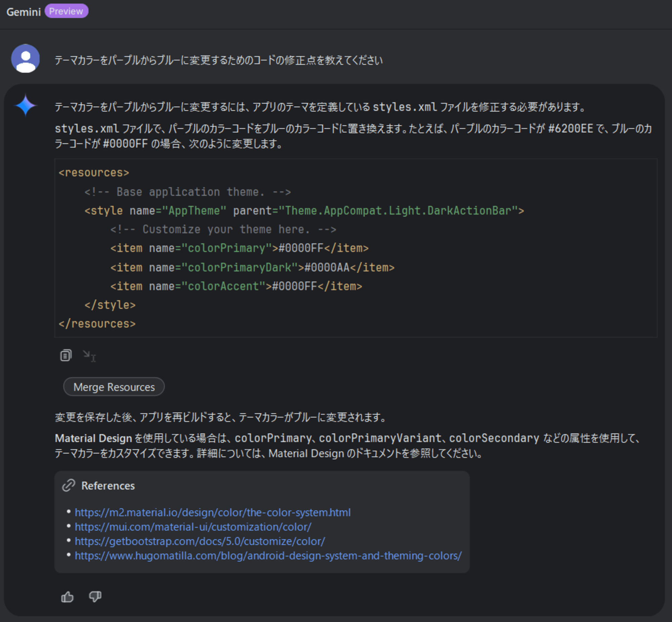672x622 pixels.
Task: Click the References link chain icon
Action: 68,485
